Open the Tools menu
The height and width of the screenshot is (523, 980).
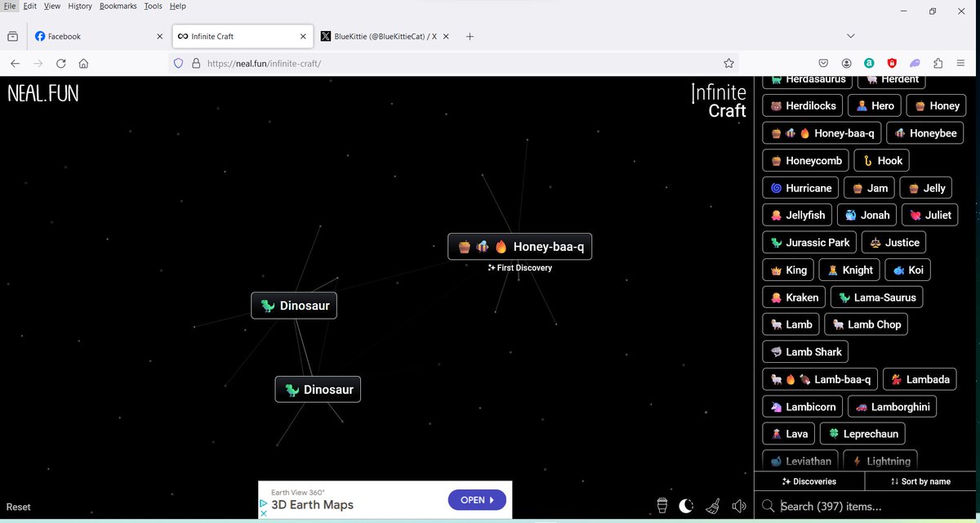pyautogui.click(x=154, y=6)
